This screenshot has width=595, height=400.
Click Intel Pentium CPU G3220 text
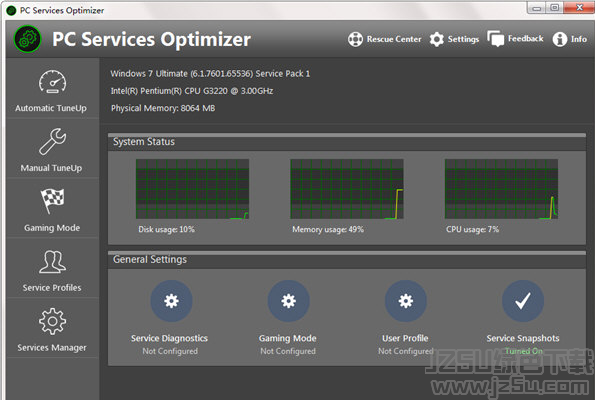pos(192,91)
